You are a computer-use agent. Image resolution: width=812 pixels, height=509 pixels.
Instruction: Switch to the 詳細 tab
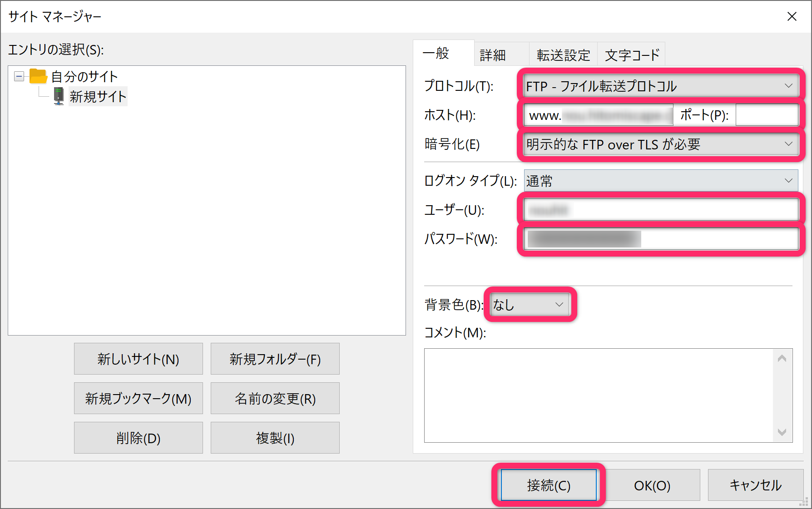(492, 54)
